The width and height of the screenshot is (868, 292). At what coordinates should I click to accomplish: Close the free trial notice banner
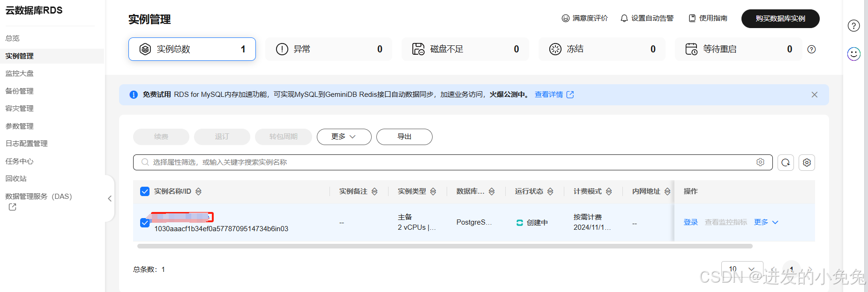point(815,95)
